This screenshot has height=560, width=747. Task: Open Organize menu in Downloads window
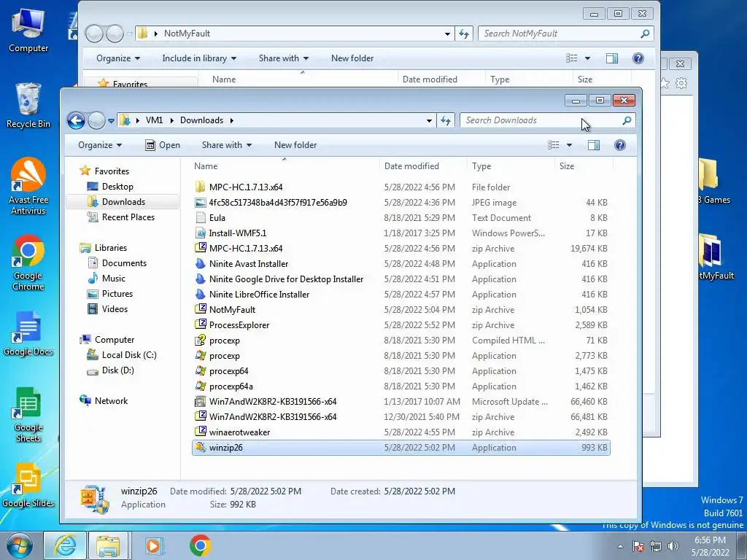[99, 145]
